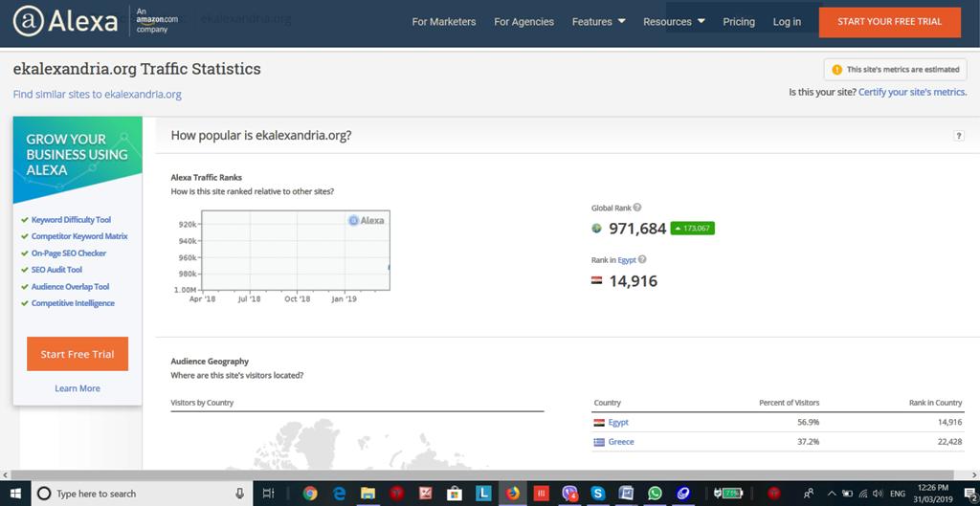Viewport: 980px width, 506px height.
Task: Open Firefox from the taskbar
Action: pos(512,494)
